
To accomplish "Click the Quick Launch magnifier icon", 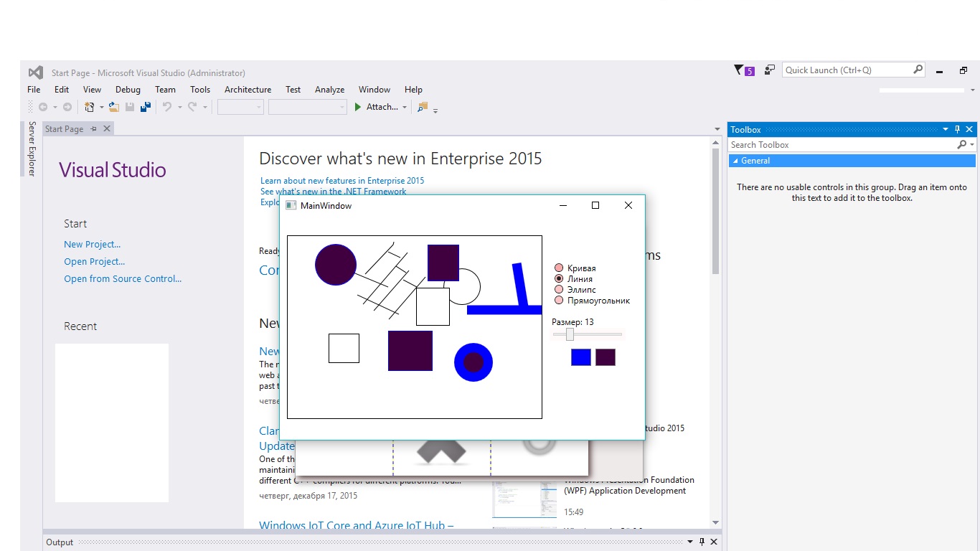I will point(918,70).
